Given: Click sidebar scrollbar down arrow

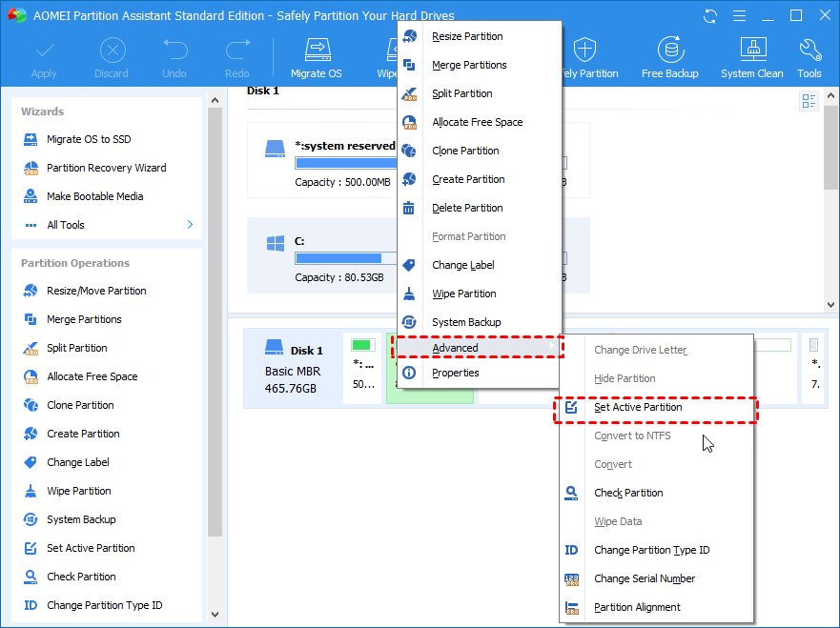Looking at the screenshot, I should [215, 615].
